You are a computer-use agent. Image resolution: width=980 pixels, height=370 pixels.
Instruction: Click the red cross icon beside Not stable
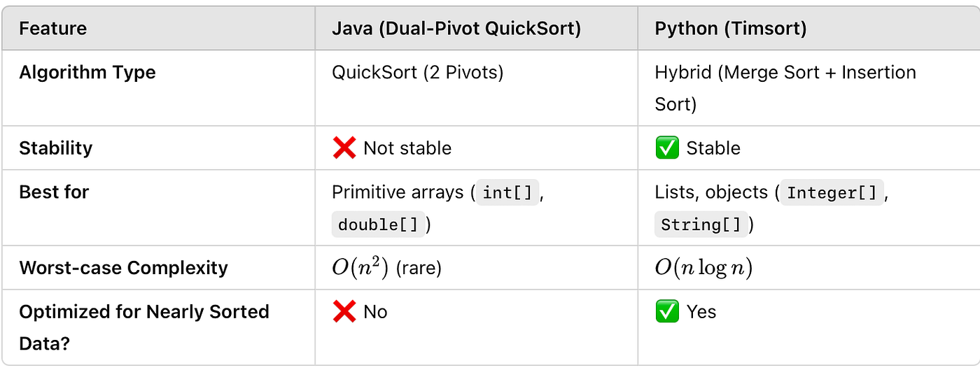[344, 148]
